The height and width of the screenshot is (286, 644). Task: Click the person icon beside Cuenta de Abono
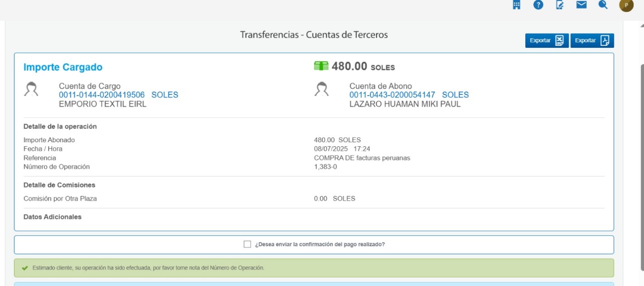[x=321, y=89]
